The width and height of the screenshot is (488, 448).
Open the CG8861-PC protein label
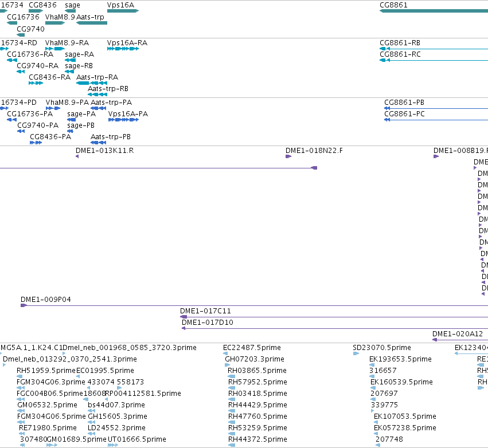[x=404, y=114]
